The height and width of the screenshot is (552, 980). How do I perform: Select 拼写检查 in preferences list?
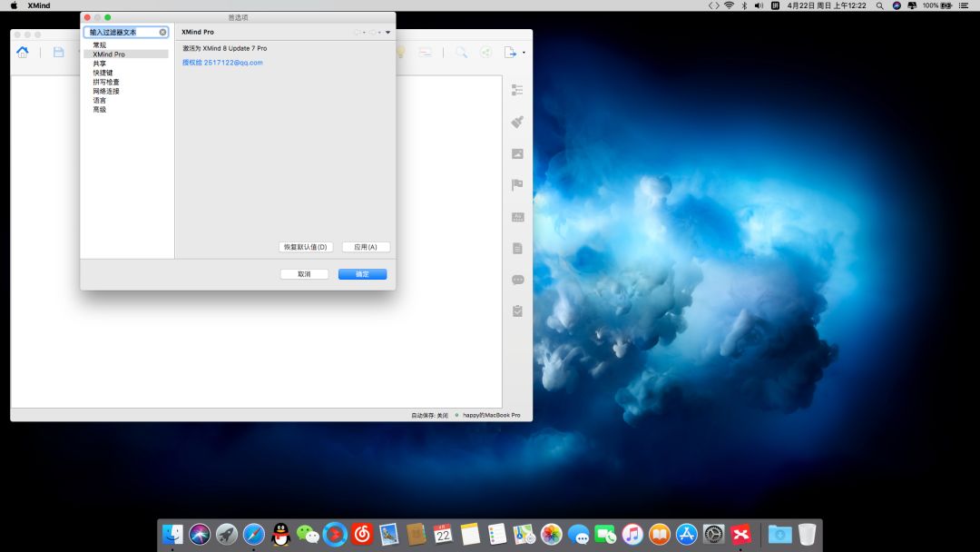click(105, 82)
